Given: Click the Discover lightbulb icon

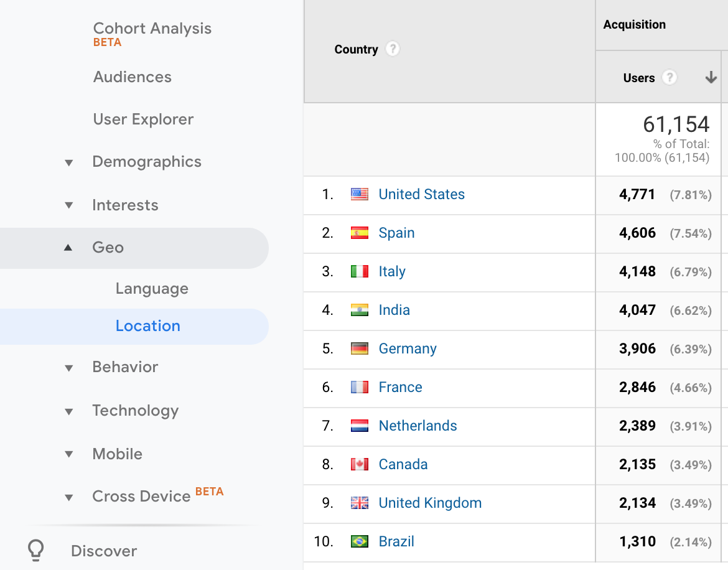Looking at the screenshot, I should click(36, 550).
